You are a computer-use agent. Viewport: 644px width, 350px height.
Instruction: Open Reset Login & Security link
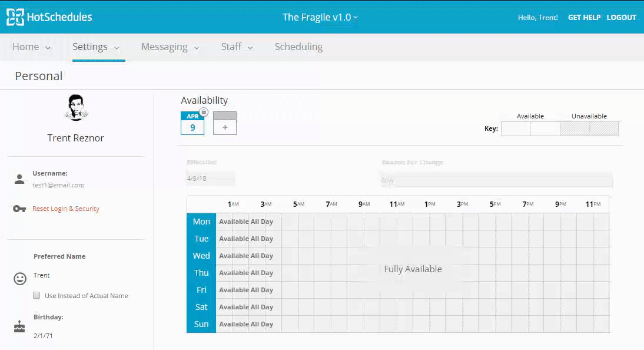pyautogui.click(x=66, y=209)
